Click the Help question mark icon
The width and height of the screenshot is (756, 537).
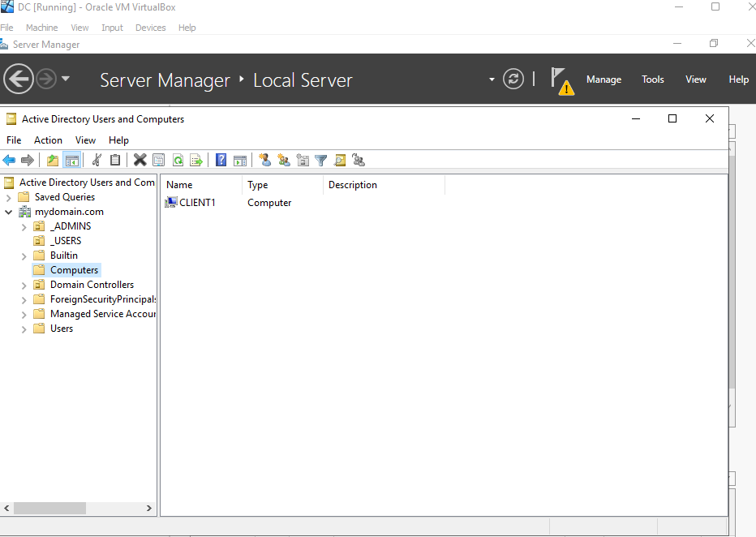pos(221,160)
